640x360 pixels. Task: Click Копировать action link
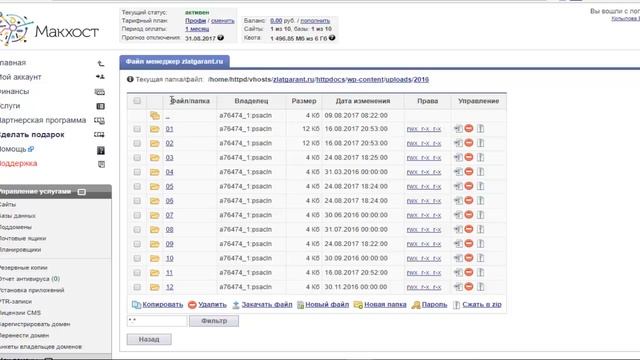162,304
